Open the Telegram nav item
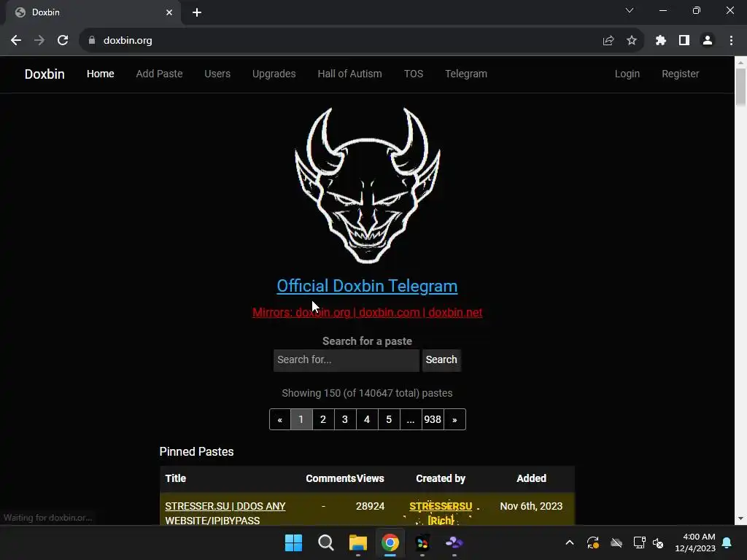Screen dimensions: 747x560 pyautogui.click(x=466, y=74)
